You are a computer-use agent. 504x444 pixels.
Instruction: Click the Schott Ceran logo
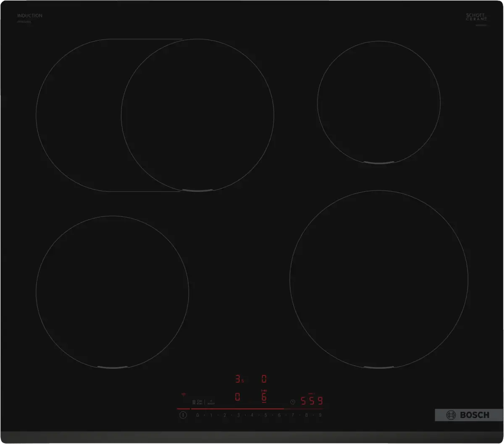[x=476, y=18]
